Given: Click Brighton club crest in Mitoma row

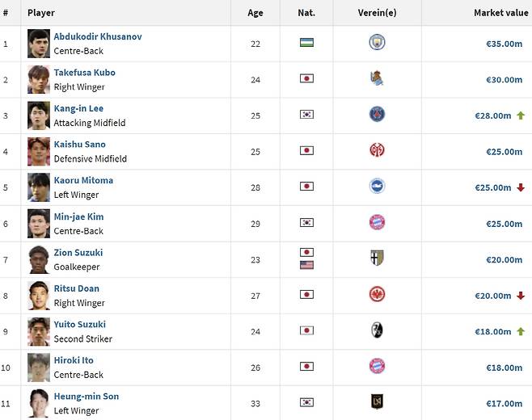Looking at the screenshot, I should [x=377, y=186].
